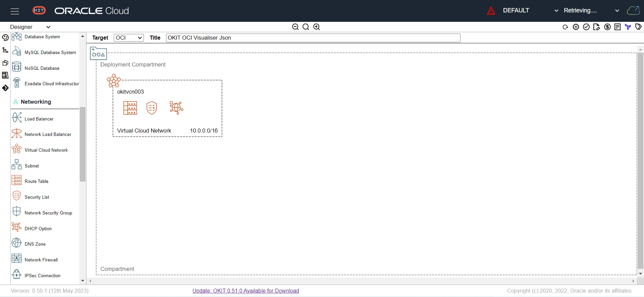Click the palette scroll-up arrow

pos(83,36)
